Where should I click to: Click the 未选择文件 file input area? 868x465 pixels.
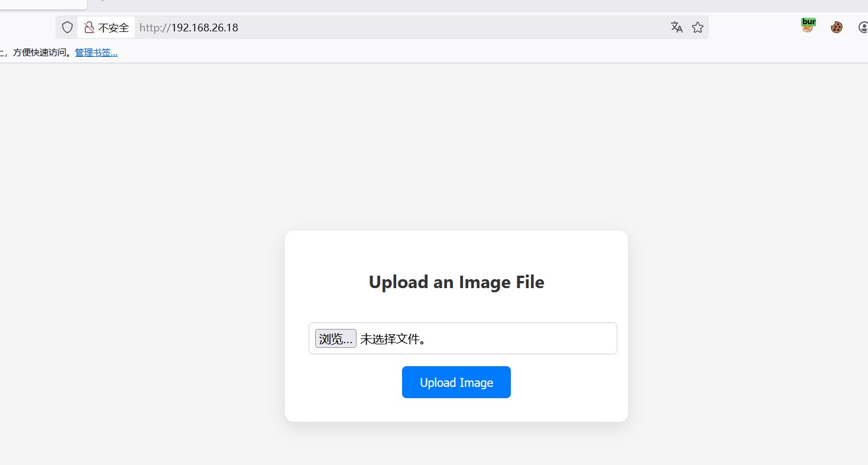click(463, 338)
